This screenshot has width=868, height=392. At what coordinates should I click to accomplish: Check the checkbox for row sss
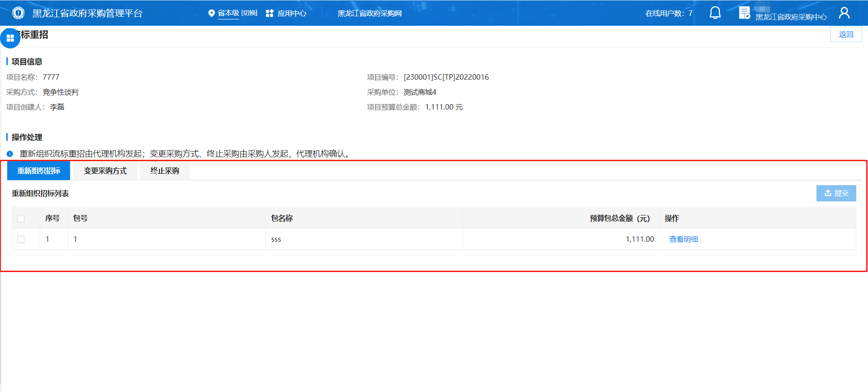click(x=21, y=239)
